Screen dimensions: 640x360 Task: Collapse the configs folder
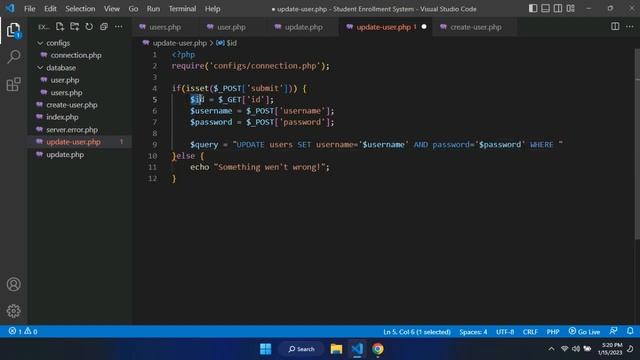pos(40,43)
